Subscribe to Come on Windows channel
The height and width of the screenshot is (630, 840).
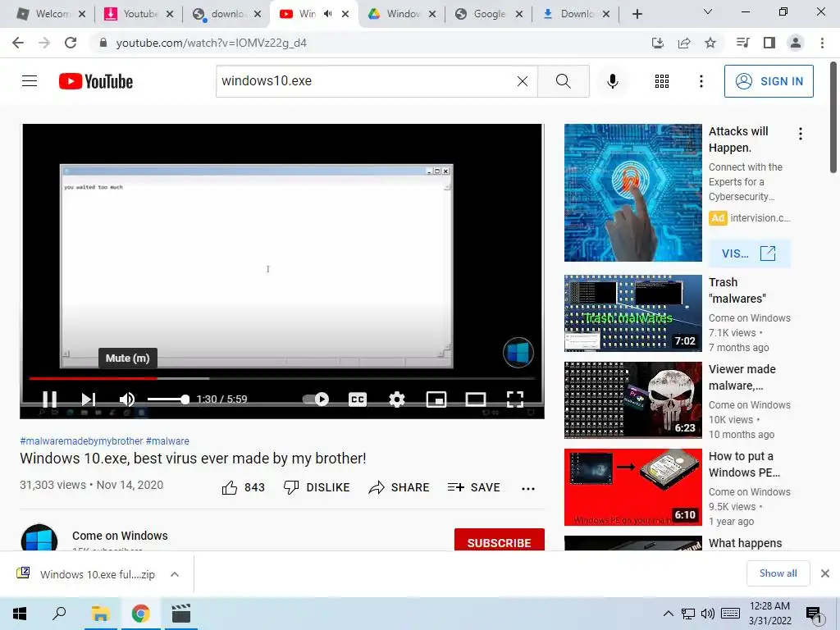pyautogui.click(x=500, y=540)
